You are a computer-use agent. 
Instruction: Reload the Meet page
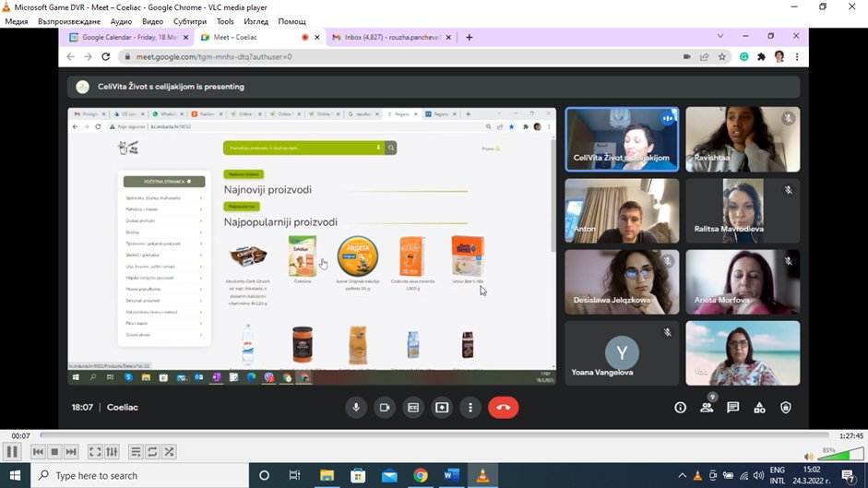coord(106,56)
